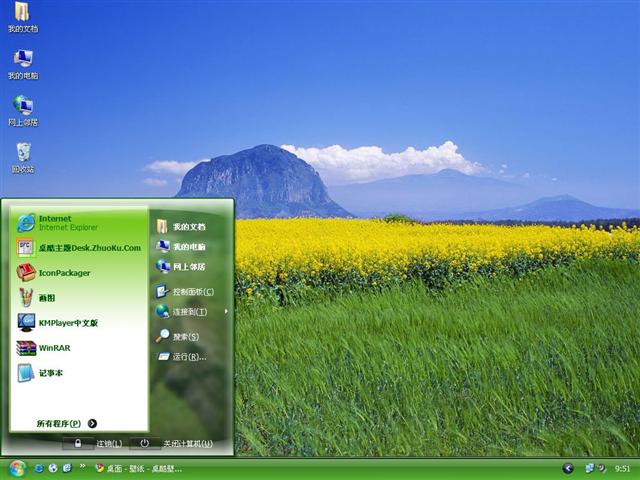Click the network tray icon
This screenshot has height=480, width=640.
click(x=590, y=468)
